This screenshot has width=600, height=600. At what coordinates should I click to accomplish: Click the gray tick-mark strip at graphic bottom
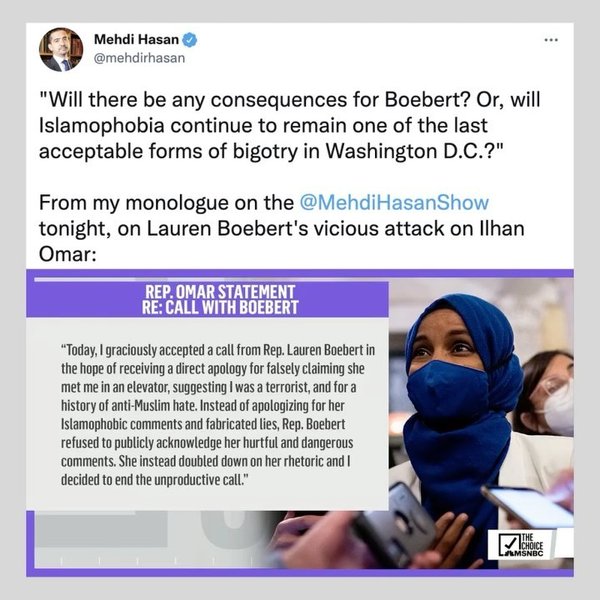click(153, 560)
